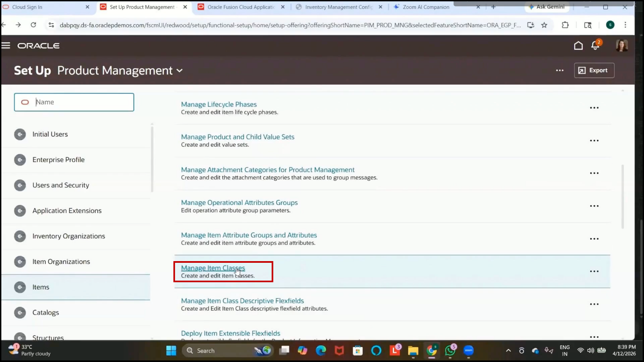Go forward in browser history
The width and height of the screenshot is (644, 362).
pos(18,25)
